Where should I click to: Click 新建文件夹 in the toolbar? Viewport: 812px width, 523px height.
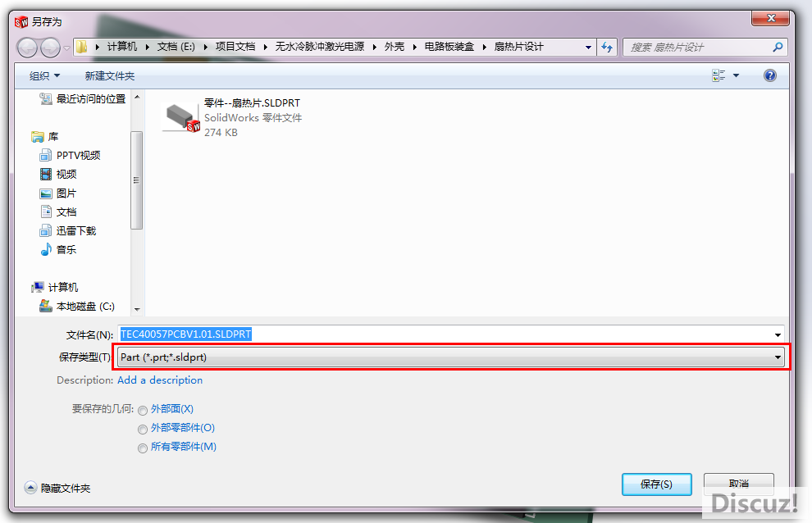click(110, 76)
